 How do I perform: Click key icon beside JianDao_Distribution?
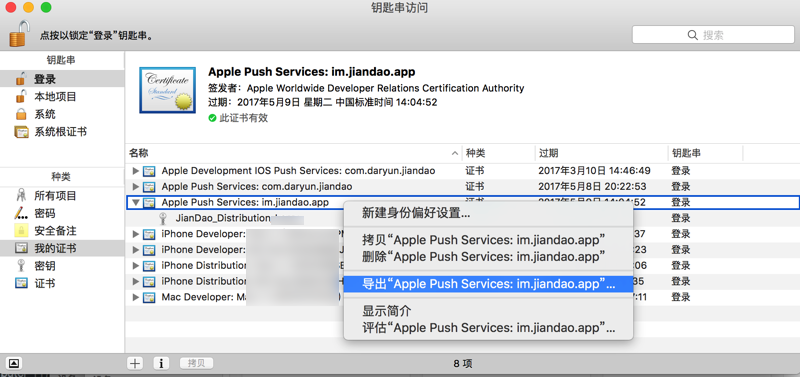pos(163,218)
